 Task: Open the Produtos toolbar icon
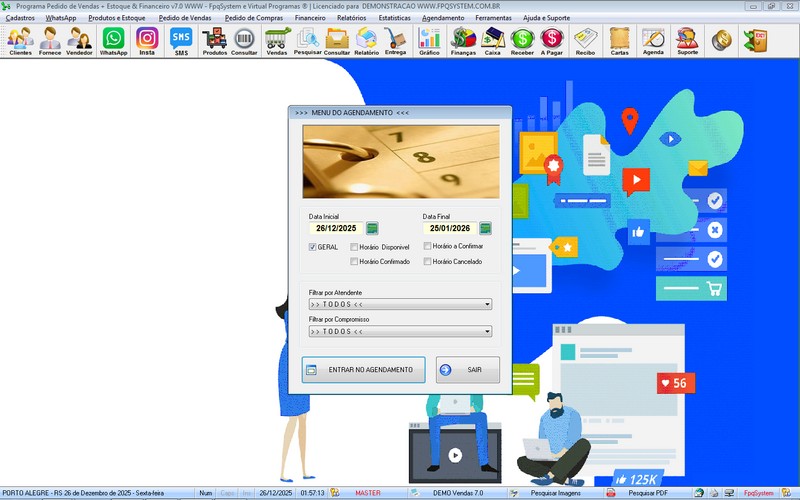pos(214,41)
